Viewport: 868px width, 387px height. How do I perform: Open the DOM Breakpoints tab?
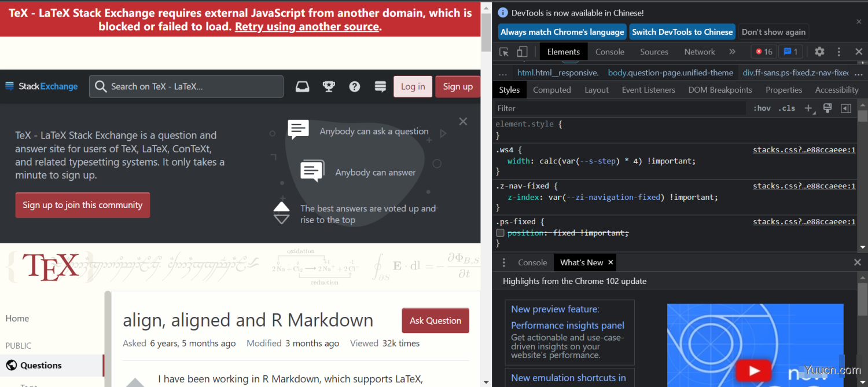click(720, 90)
